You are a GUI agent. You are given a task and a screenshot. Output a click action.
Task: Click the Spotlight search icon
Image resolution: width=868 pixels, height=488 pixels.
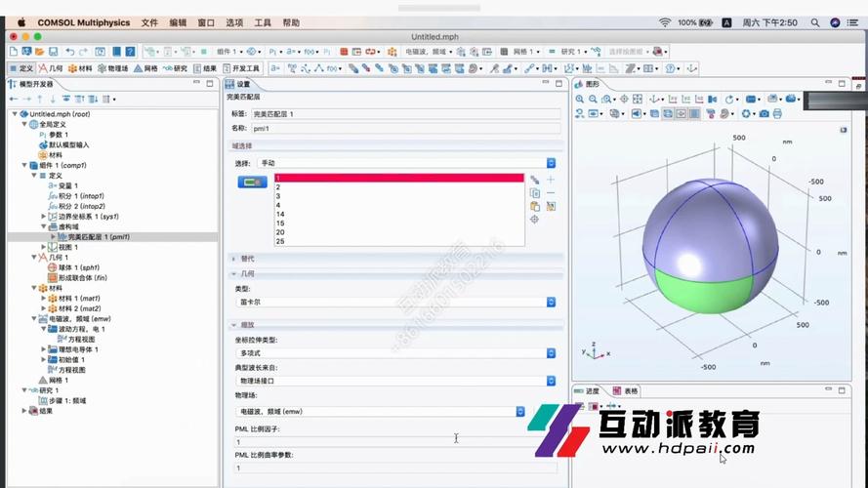point(815,22)
